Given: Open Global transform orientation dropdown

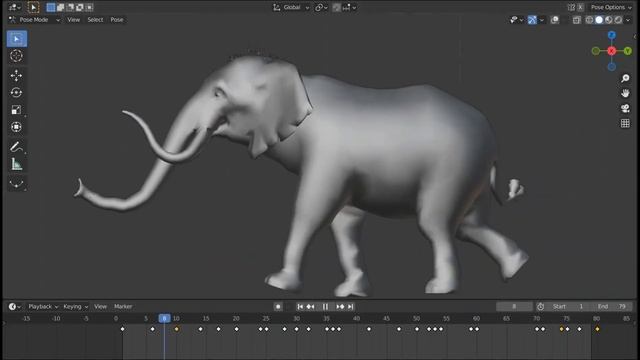Looking at the screenshot, I should coord(291,7).
